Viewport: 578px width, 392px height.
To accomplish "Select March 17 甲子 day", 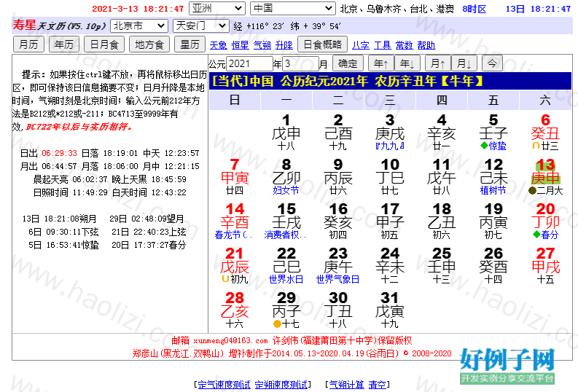I will tap(390, 221).
